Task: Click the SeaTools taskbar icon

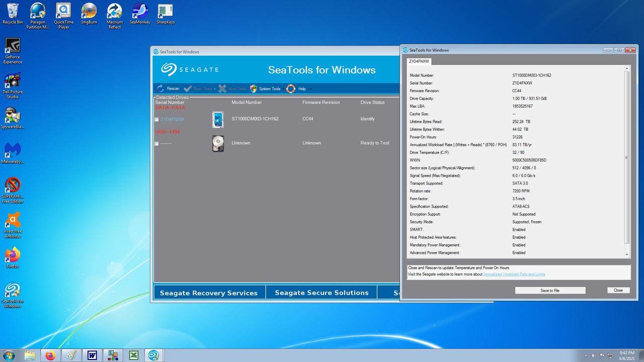Action: (153, 355)
